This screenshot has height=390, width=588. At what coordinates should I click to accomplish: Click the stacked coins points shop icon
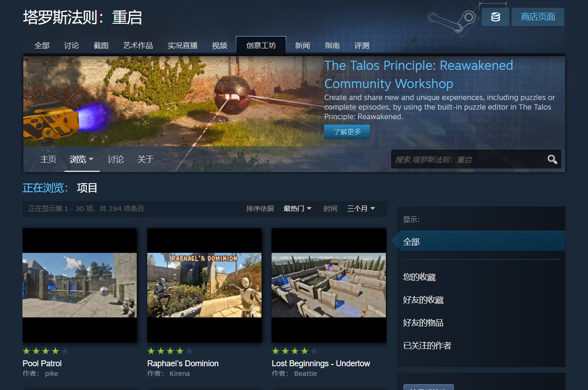click(x=495, y=17)
